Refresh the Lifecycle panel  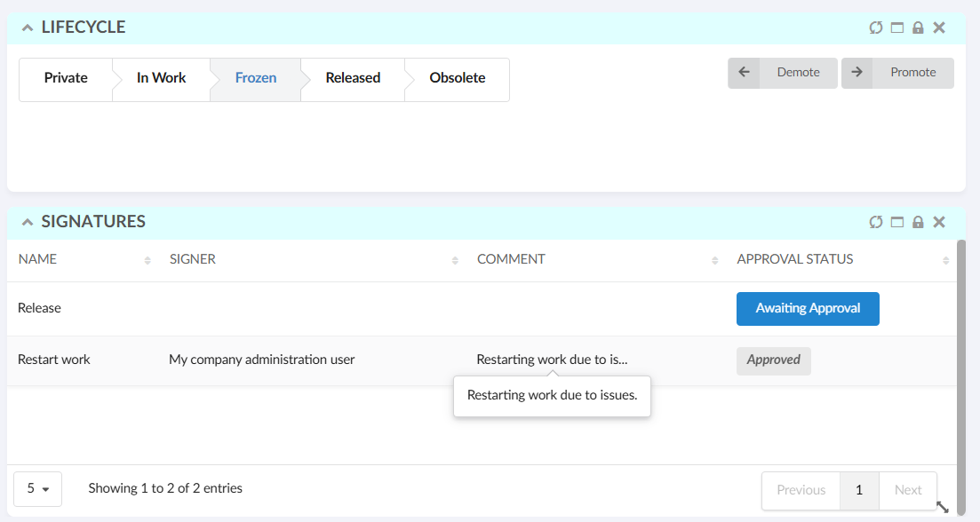click(x=876, y=28)
